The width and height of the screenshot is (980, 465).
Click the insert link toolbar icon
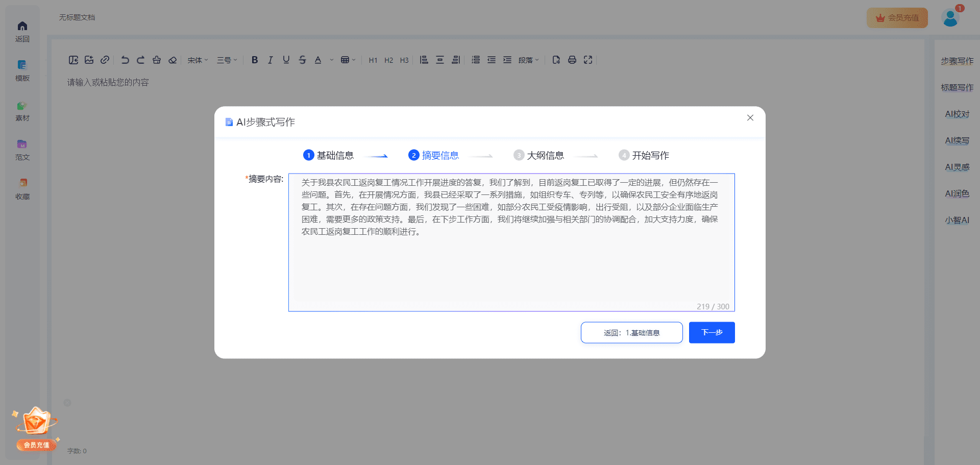point(105,60)
